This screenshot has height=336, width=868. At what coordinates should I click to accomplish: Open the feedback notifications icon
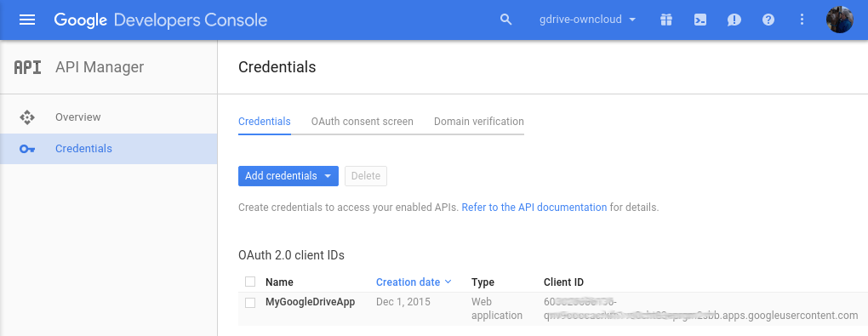734,20
